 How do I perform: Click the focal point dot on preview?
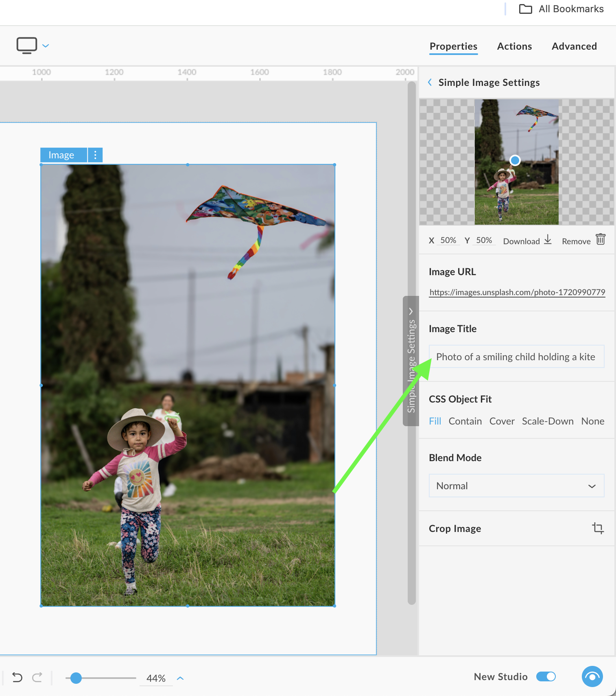515,160
